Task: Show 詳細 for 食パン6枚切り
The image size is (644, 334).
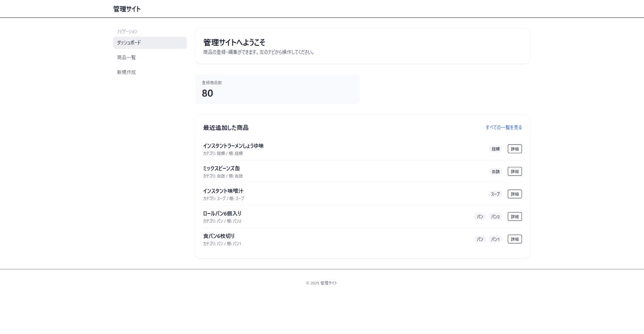Action: click(x=514, y=239)
